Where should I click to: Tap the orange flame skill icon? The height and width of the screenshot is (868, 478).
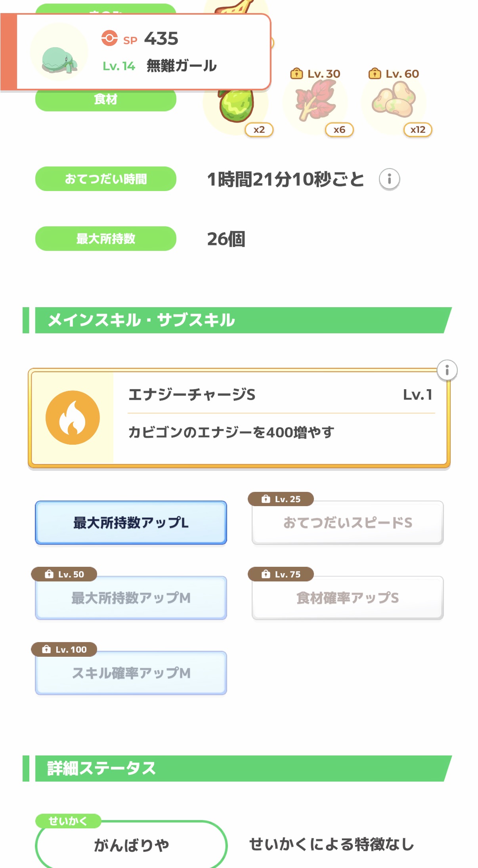[73, 417]
